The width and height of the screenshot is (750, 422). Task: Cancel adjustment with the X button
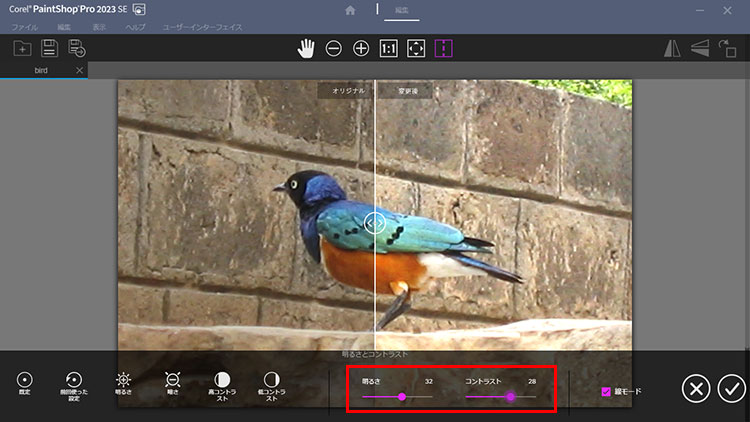697,388
